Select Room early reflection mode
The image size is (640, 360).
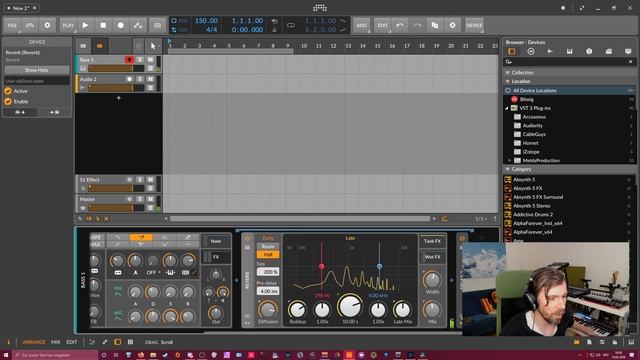pos(268,247)
